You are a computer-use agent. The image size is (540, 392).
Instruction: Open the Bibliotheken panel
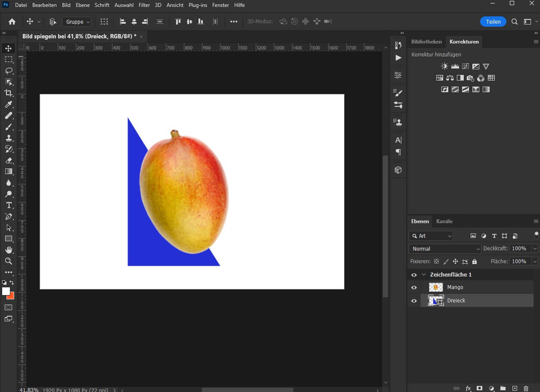[426, 41]
